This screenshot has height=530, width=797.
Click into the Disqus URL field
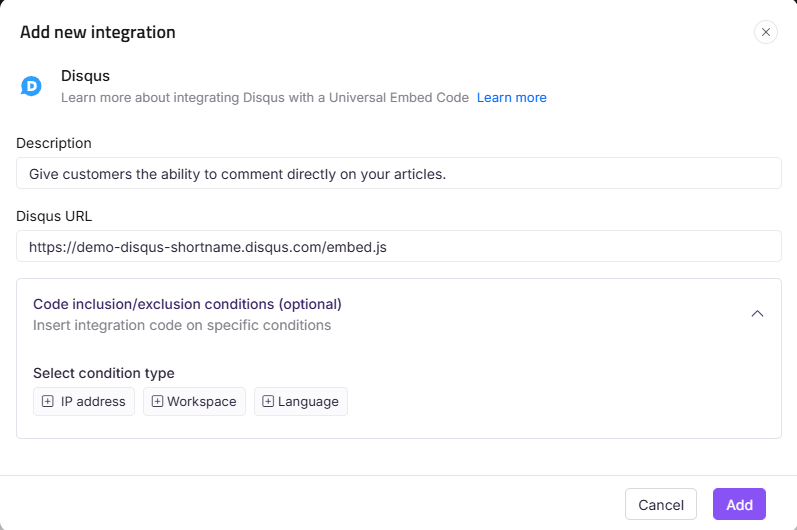pyautogui.click(x=398, y=246)
